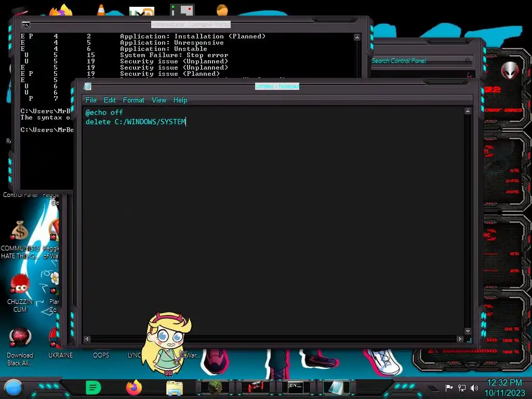Click Notepad's vertical scrollbar up arrow

tap(468, 111)
